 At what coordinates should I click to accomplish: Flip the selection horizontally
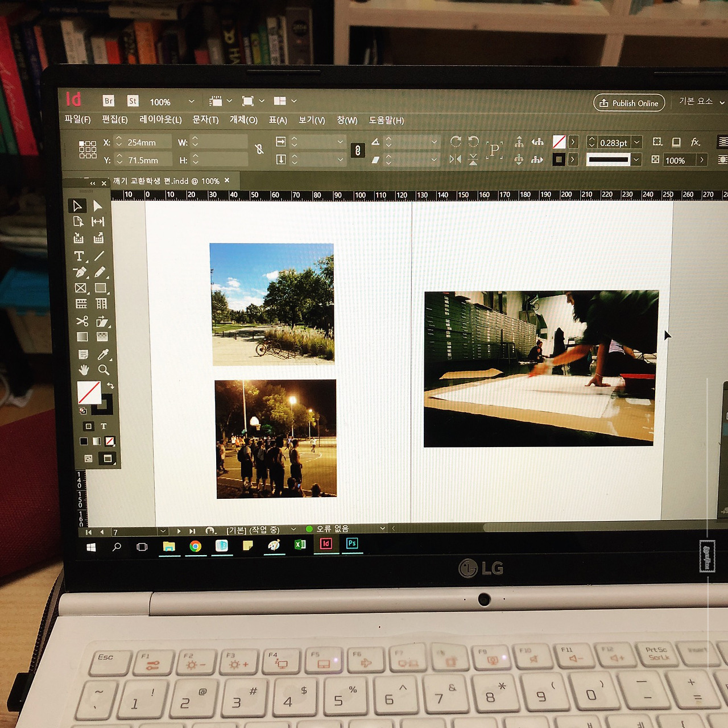[455, 159]
